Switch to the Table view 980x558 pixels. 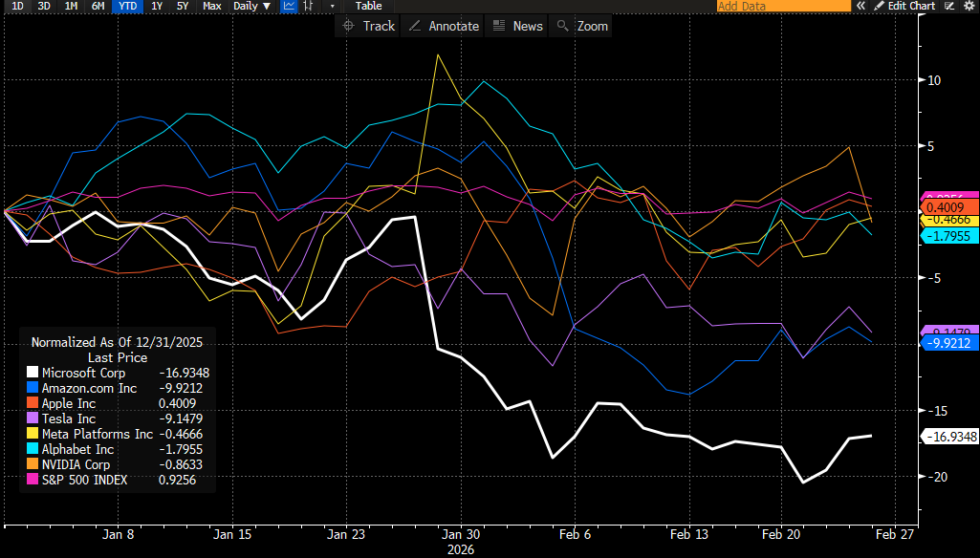[x=368, y=6]
